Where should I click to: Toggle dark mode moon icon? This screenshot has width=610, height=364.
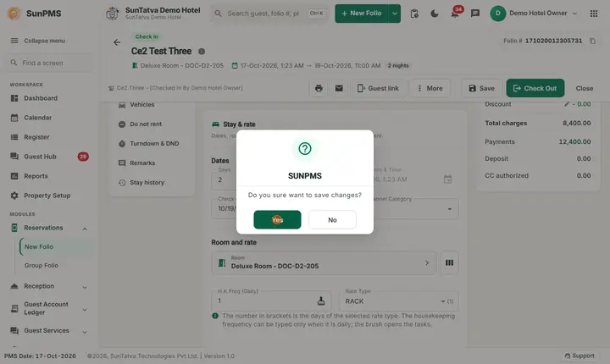pos(435,14)
